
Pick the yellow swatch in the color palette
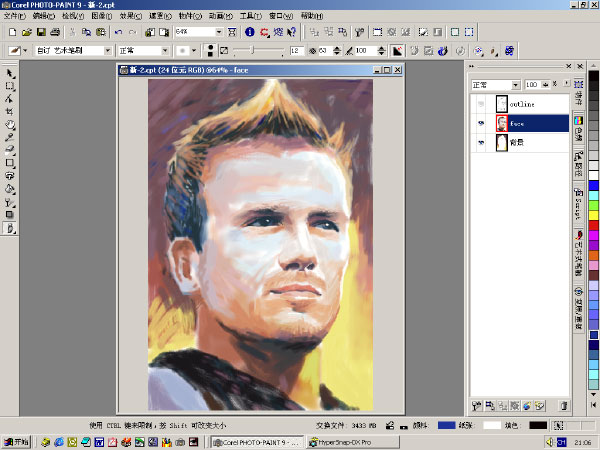coord(593,215)
